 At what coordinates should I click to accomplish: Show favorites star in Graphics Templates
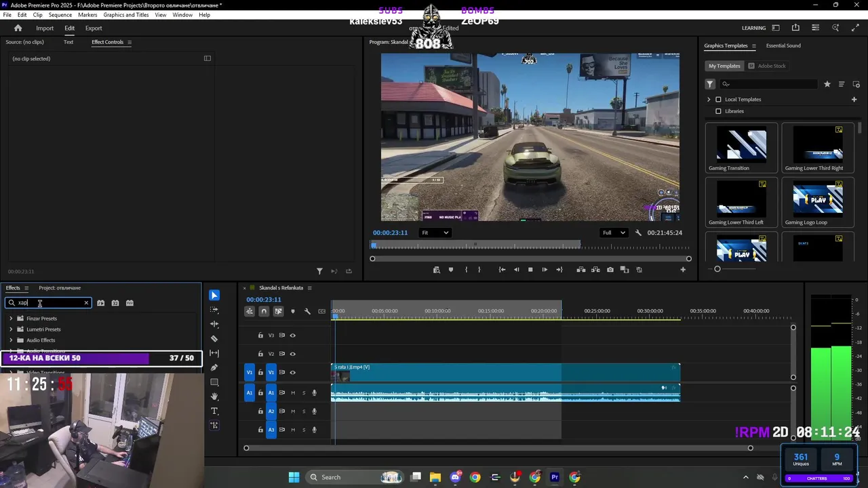coord(827,84)
